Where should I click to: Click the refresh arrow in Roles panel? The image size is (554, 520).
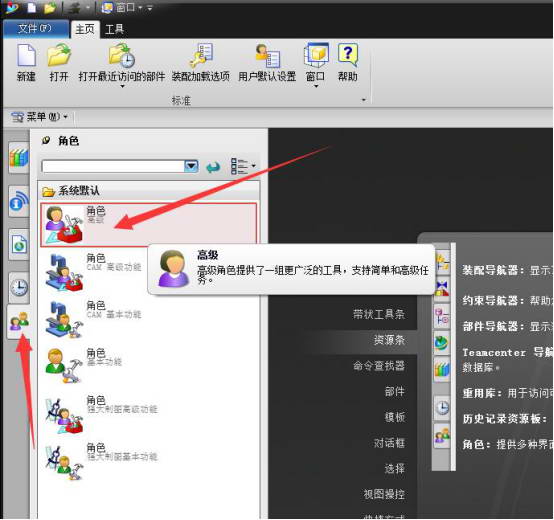coord(213,167)
